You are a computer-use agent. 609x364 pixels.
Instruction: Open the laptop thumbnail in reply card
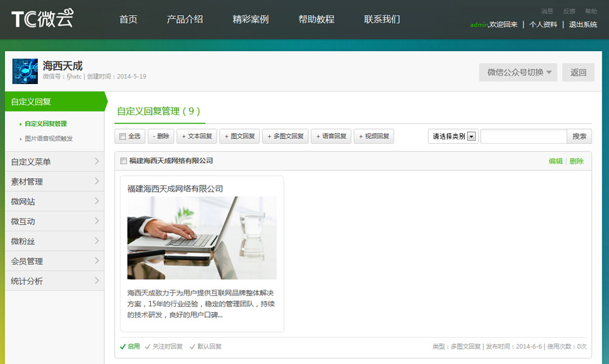(202, 237)
